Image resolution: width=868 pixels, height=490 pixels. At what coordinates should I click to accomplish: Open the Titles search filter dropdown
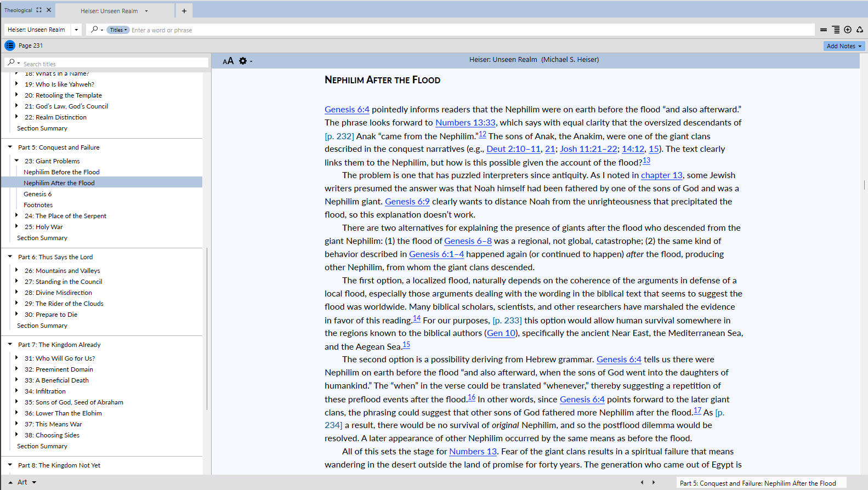pos(118,30)
